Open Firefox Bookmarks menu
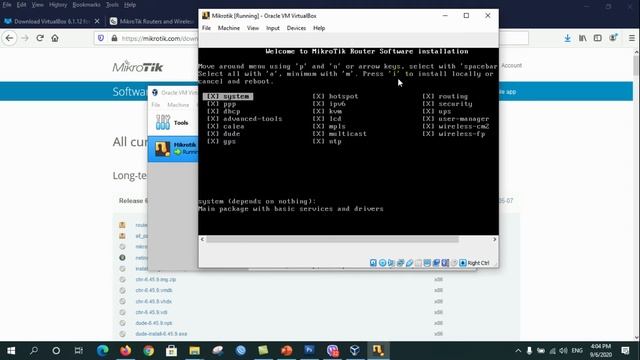Viewport: 640px width, 360px height. click(87, 5)
